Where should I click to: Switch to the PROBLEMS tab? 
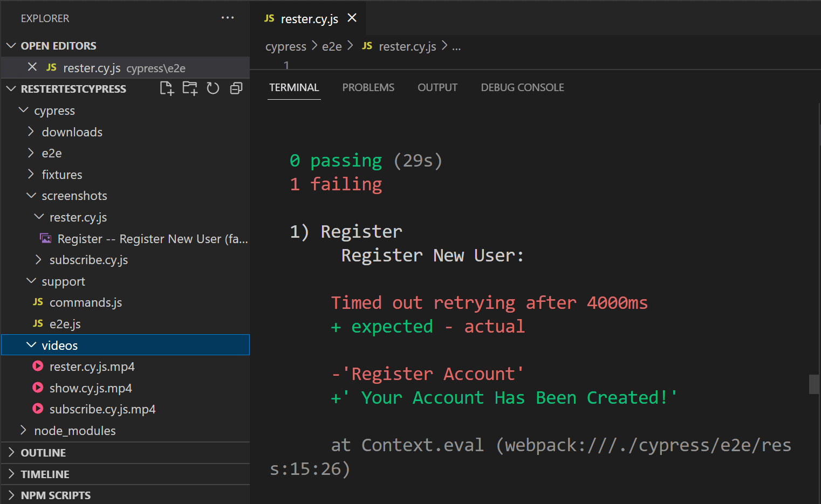click(368, 87)
